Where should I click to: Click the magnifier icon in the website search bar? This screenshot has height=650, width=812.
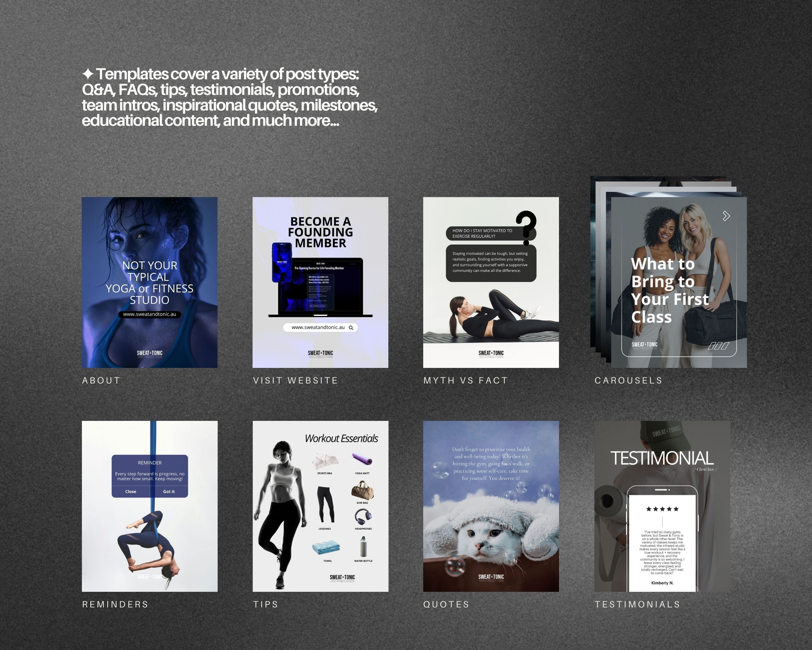pyautogui.click(x=352, y=328)
